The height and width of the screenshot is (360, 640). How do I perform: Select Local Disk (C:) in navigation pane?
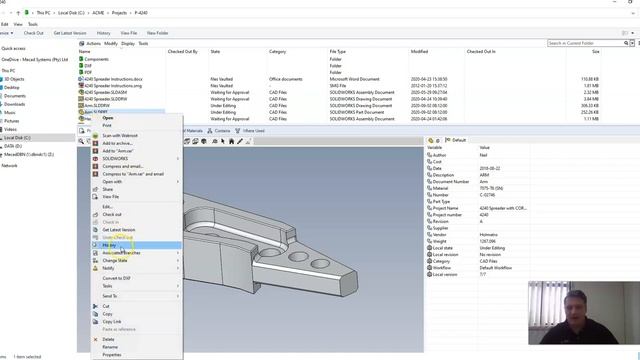[17, 138]
